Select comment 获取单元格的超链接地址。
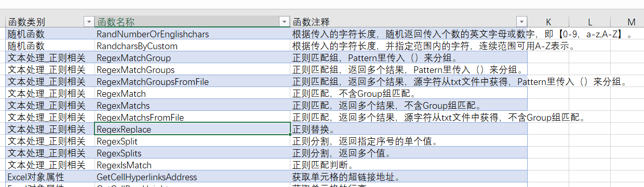Screen dimensions: 644x187 (409, 177)
